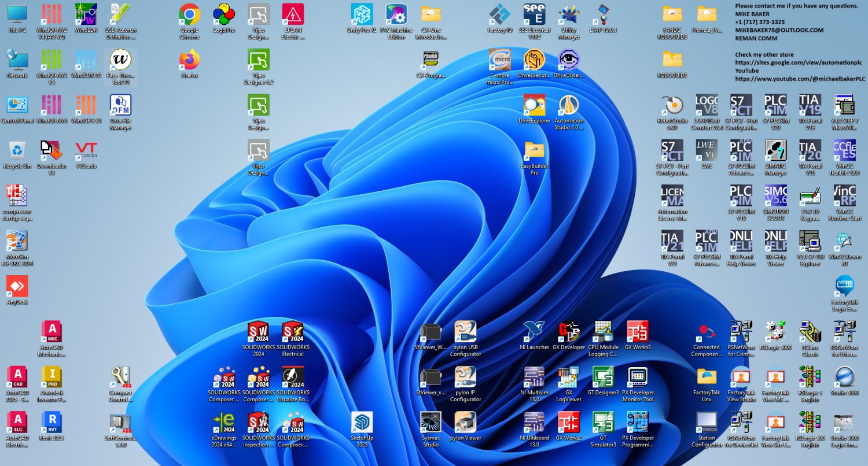The image size is (868, 466).
Task: Click the Pass-Through Tool V1 icon
Action: [x=121, y=66]
